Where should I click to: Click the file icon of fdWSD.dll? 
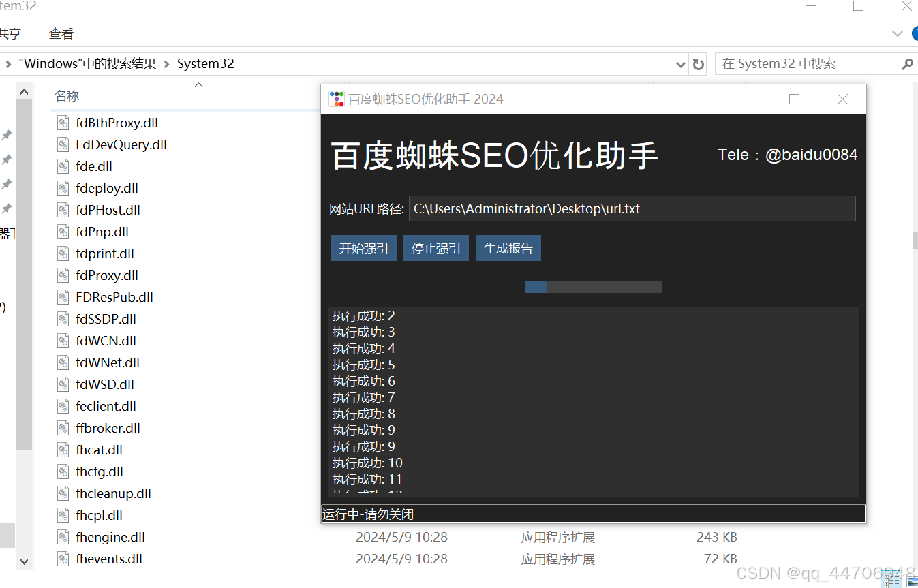pyautogui.click(x=63, y=385)
